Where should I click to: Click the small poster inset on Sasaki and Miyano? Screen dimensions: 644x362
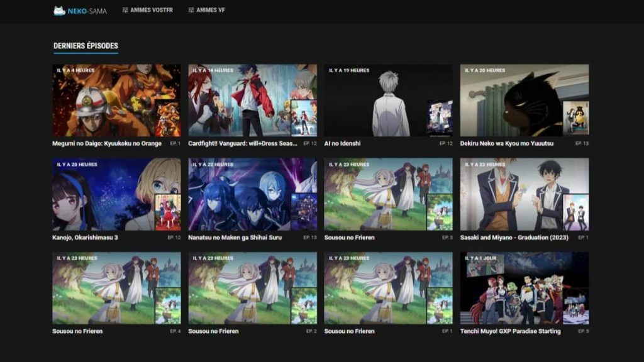coord(575,212)
